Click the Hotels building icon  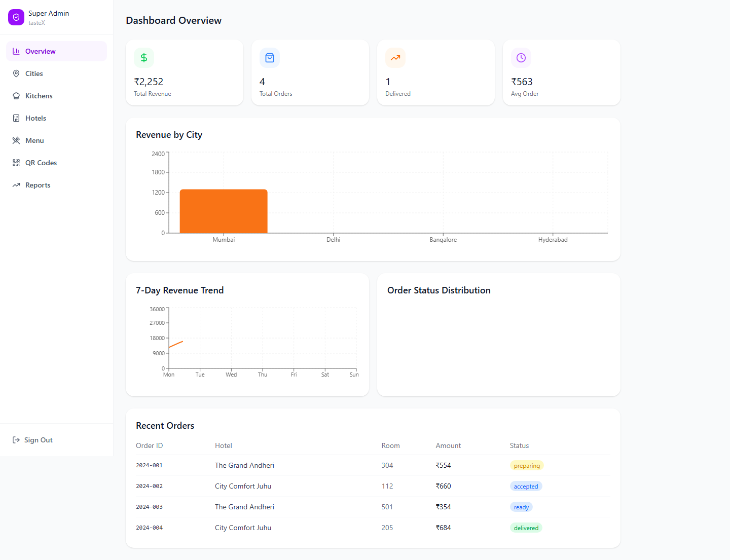click(x=16, y=118)
